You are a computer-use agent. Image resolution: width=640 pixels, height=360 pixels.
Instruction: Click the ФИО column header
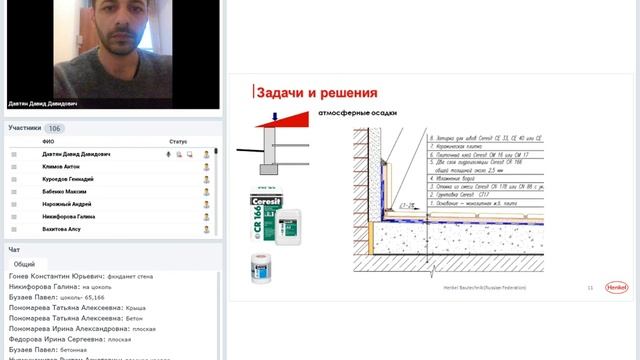coord(48,142)
